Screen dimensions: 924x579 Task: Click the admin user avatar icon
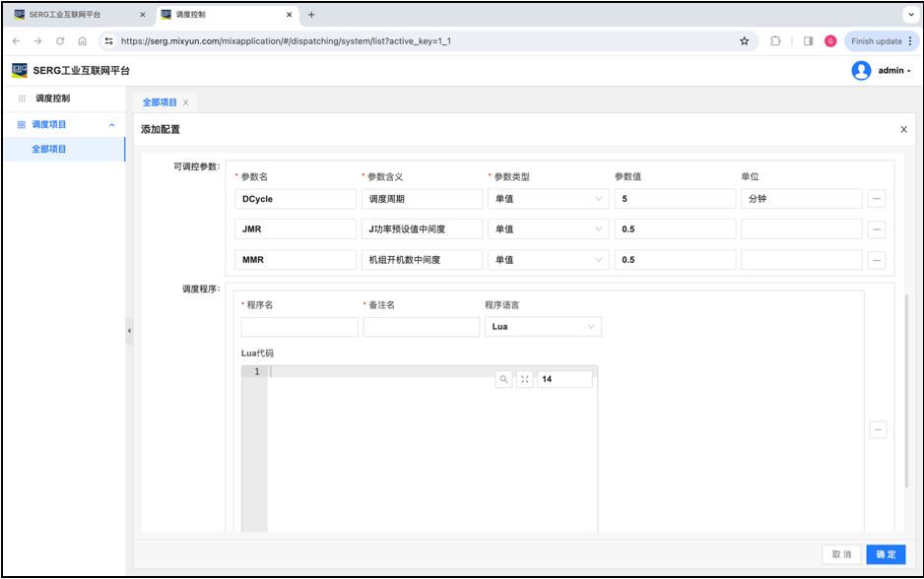[861, 71]
